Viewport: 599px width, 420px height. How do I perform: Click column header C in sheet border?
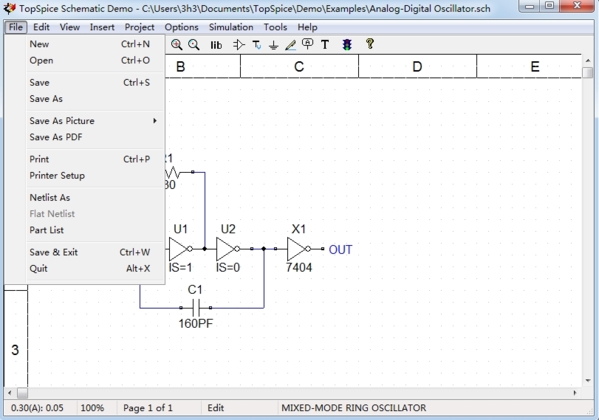point(299,66)
